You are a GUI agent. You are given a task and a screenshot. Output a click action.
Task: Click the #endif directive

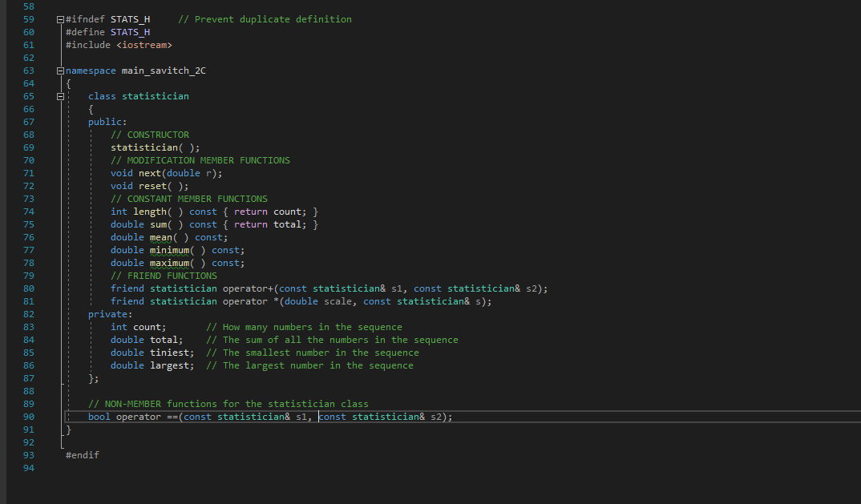pyautogui.click(x=82, y=454)
